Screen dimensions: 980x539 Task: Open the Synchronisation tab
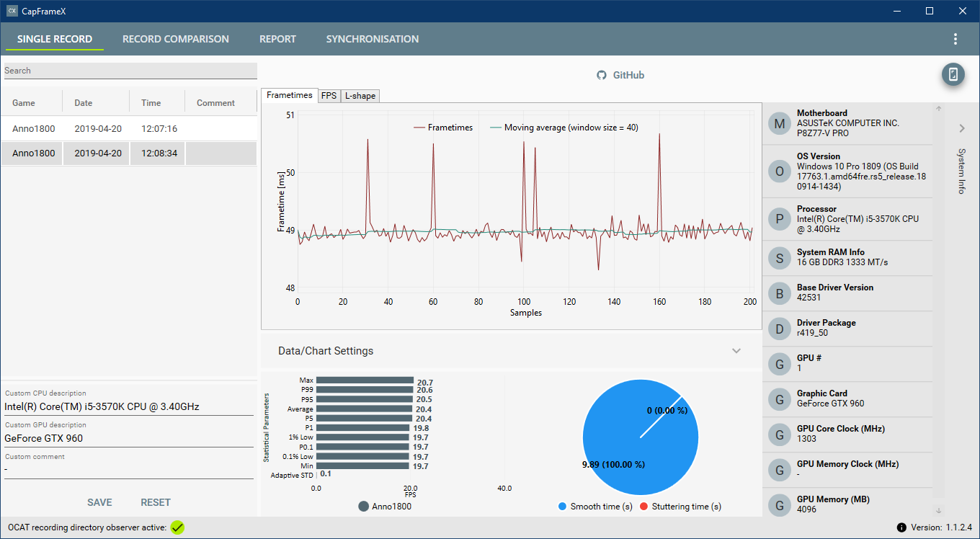pos(373,39)
